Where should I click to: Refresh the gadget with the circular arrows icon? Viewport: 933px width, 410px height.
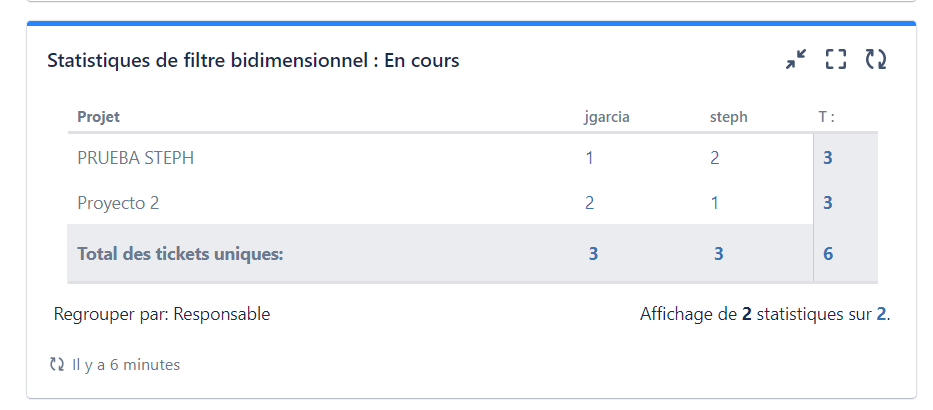click(x=876, y=60)
